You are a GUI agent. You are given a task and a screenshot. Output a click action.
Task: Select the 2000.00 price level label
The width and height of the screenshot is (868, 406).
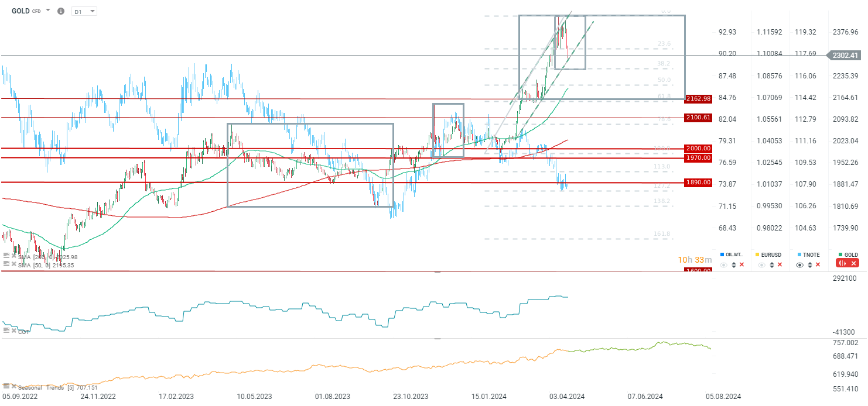698,149
